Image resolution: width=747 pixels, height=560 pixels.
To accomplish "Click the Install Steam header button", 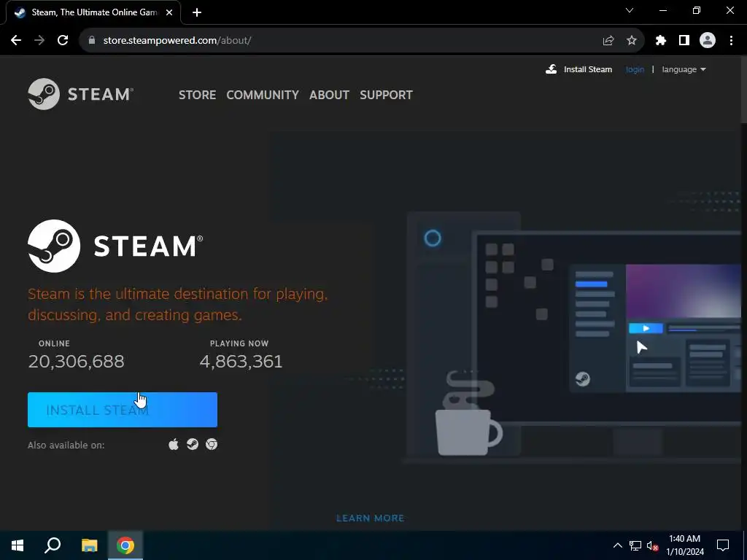I will 578,69.
